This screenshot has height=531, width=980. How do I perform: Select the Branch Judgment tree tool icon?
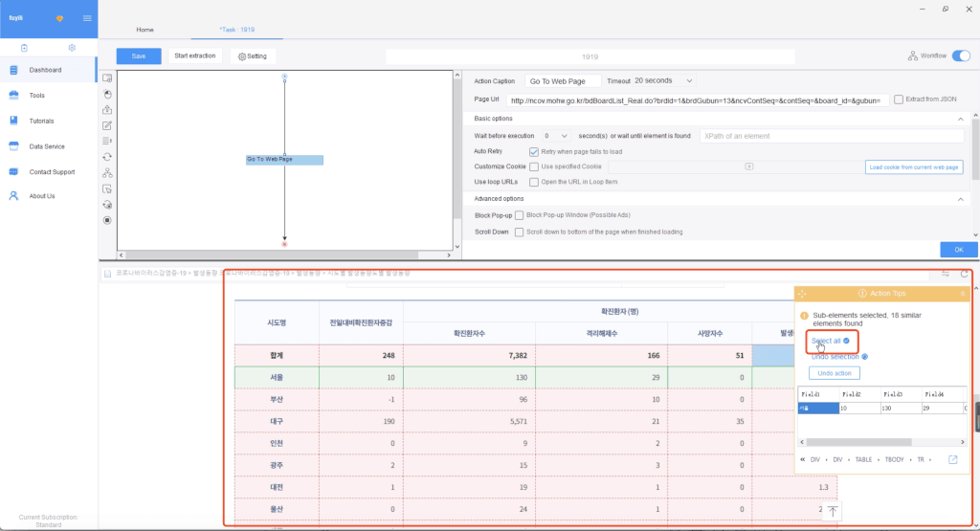coord(107,173)
